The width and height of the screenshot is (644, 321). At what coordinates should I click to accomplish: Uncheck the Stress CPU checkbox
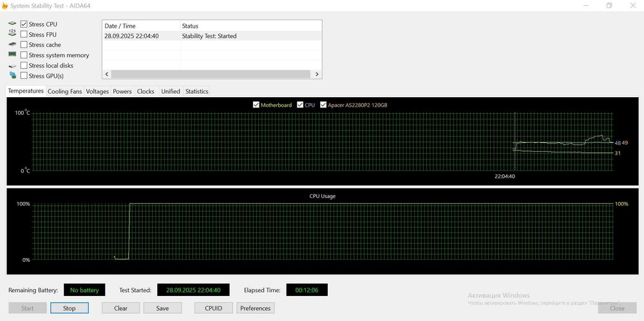coord(24,24)
